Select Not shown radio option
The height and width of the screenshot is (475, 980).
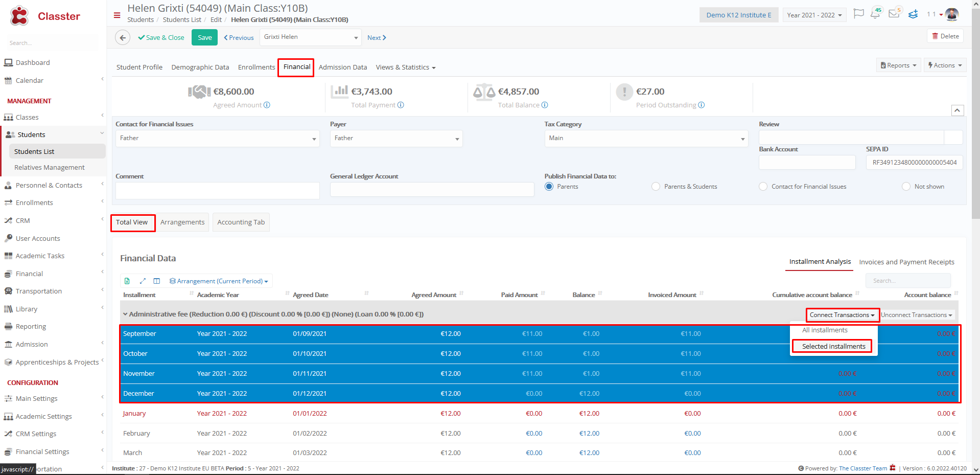(x=906, y=187)
